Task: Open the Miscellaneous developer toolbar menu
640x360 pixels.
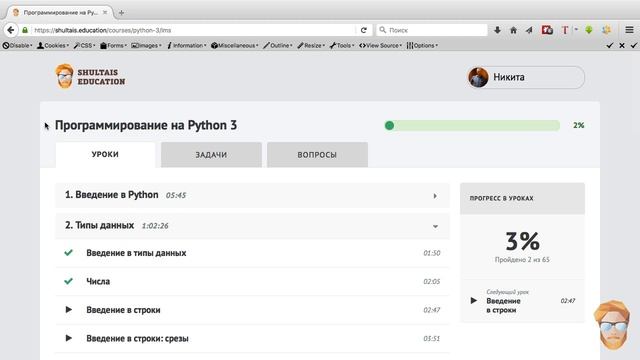Action: tap(235, 45)
